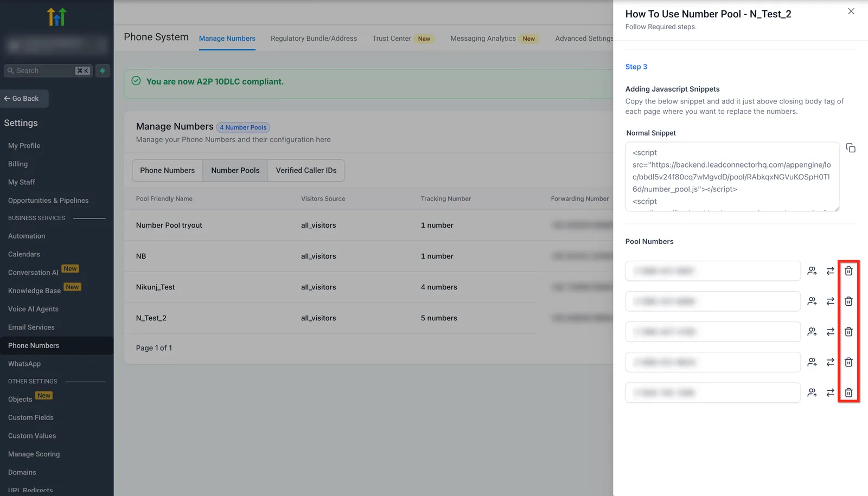Click the 4 Number Pools badge
The image size is (868, 496).
pos(243,127)
